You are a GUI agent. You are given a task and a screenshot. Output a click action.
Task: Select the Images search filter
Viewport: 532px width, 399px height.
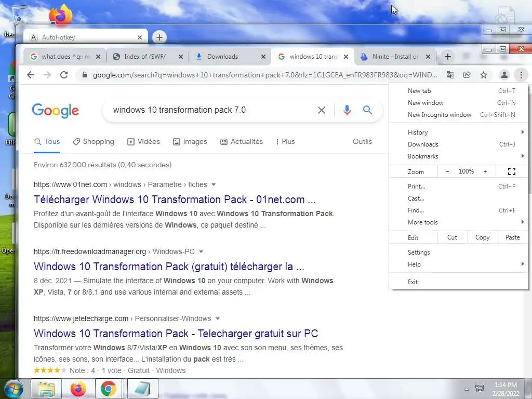coord(190,141)
